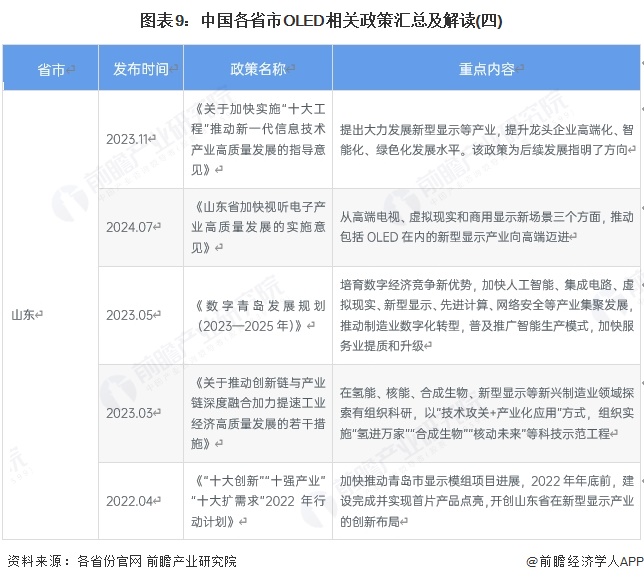Image resolution: width=644 pixels, height=582 pixels.
Task: Select the 政策名称 column header
Action: pos(257,69)
